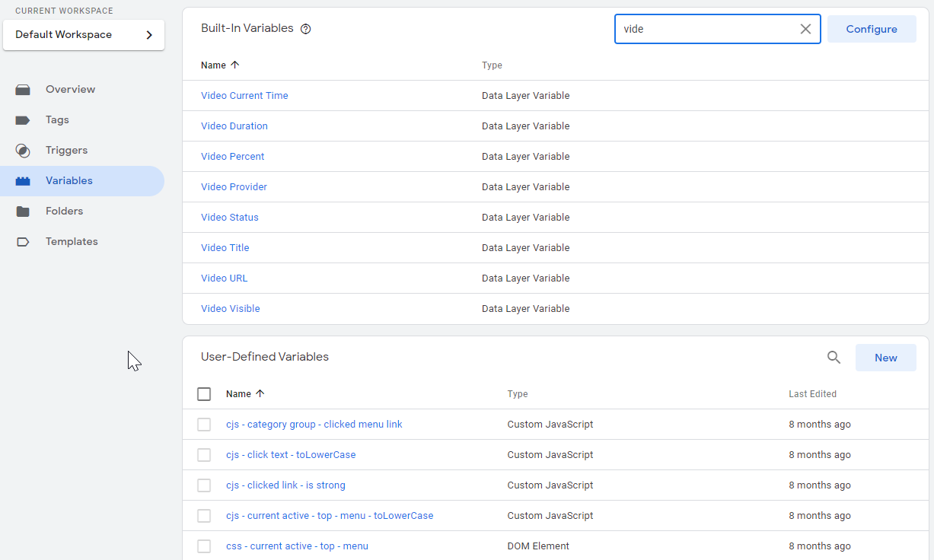Check the 'css - current active - top - menu' row

pos(204,546)
